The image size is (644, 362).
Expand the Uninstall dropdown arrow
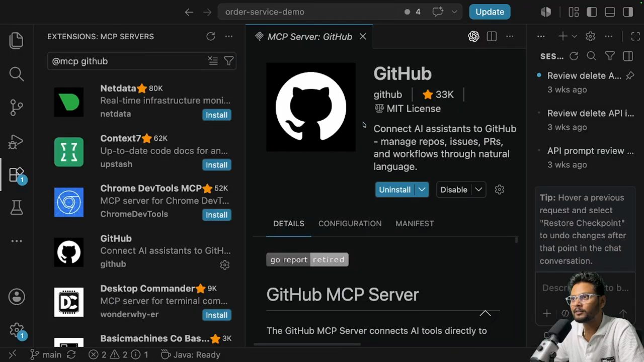pos(422,190)
